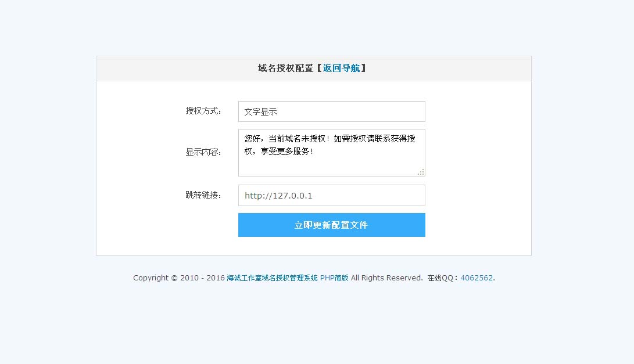634x364 pixels.
Task: Open the 海诚工作室域名授权管理系统 footer link
Action: pyautogui.click(x=272, y=278)
